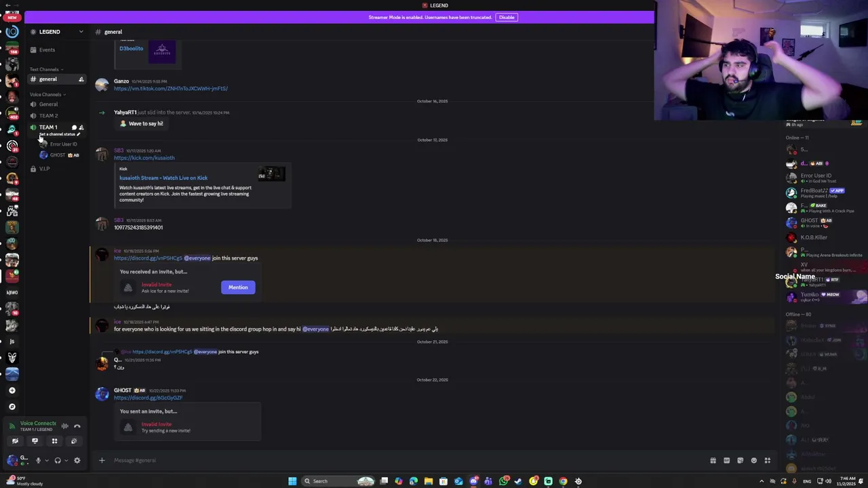The height and width of the screenshot is (488, 868).
Task: Open the TikTok link from Ganzo
Action: point(171,89)
